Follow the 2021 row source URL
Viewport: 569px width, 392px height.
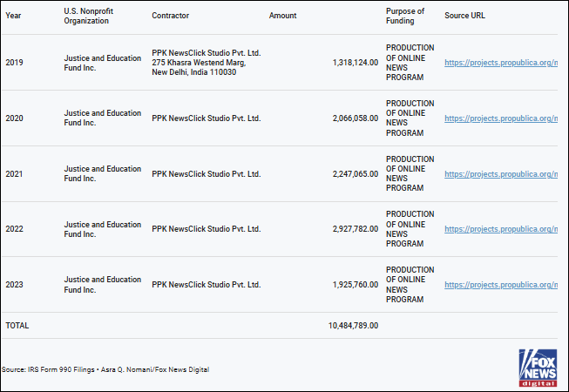click(x=500, y=174)
